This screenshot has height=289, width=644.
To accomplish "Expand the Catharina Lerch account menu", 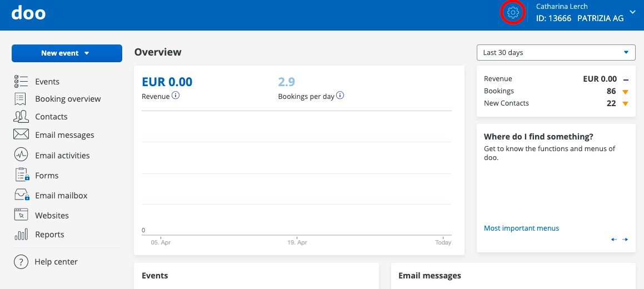I will 632,12.
